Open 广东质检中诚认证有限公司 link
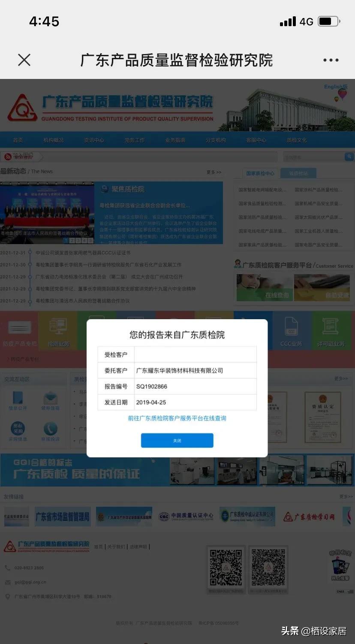Viewport: 355px width, 644px height. pyautogui.click(x=247, y=516)
